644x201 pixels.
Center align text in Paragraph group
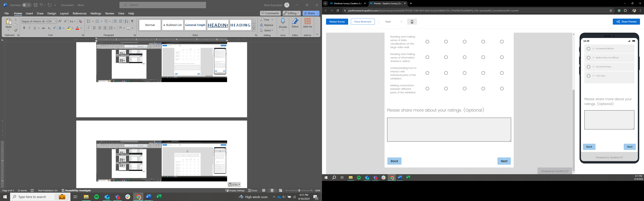[94, 28]
